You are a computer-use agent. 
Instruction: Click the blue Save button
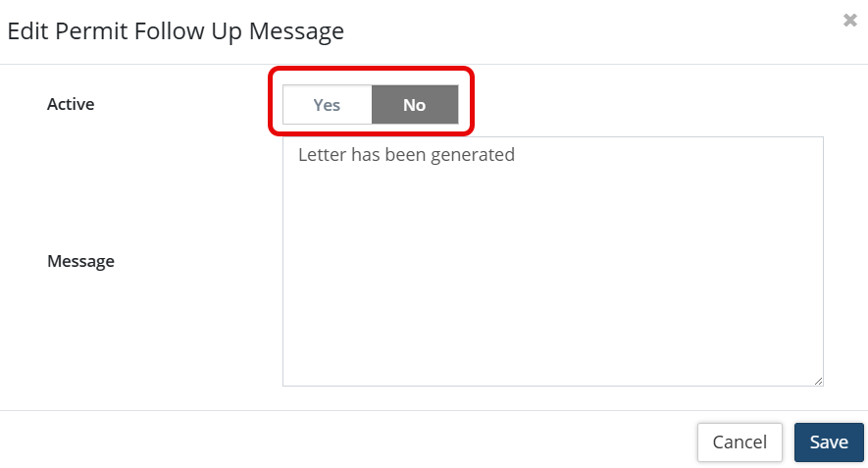pos(828,442)
